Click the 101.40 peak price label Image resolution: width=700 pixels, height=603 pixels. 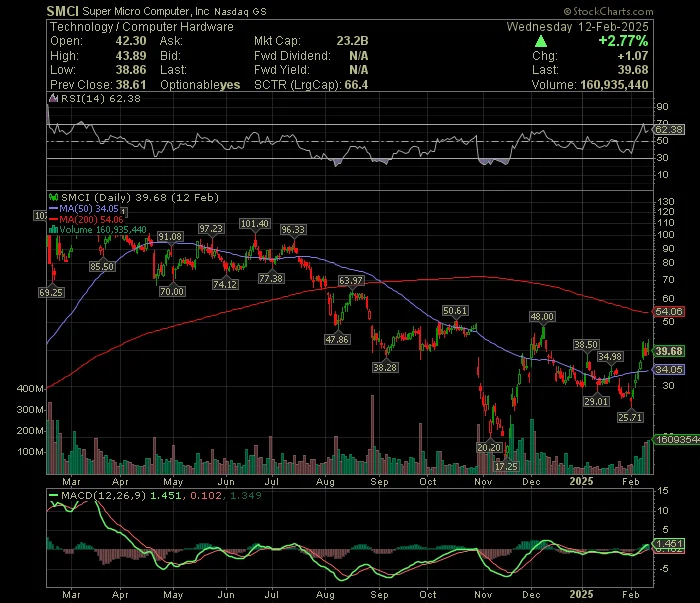pos(254,224)
